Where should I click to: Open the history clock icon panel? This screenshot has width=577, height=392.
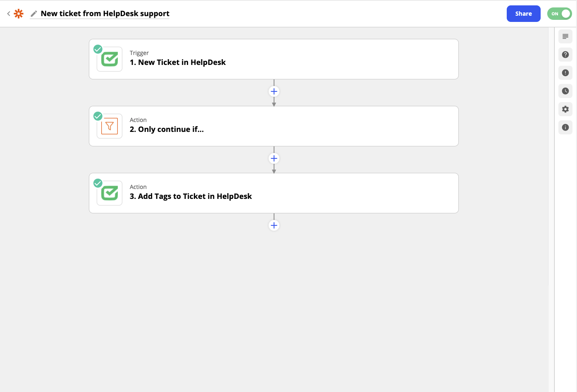[x=565, y=91]
